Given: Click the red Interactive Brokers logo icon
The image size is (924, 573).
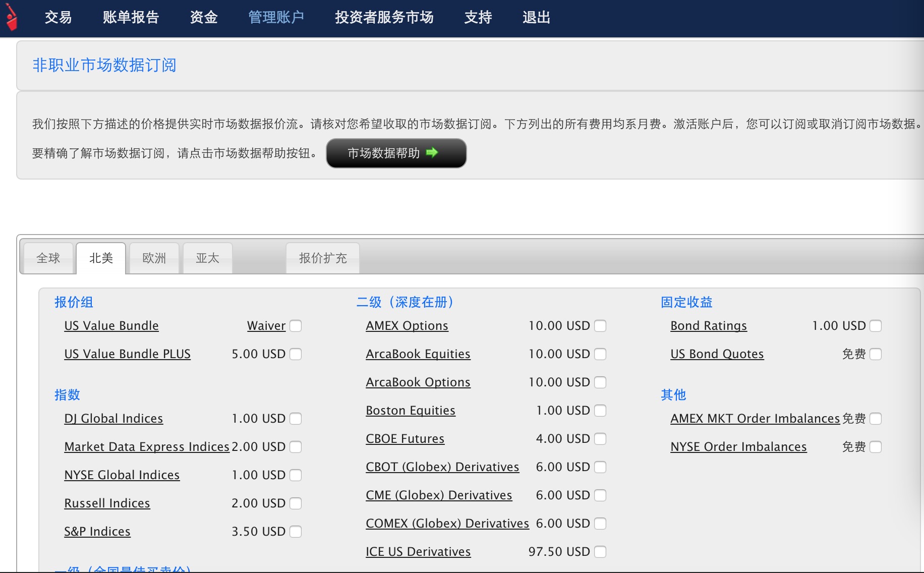Looking at the screenshot, I should 11,18.
